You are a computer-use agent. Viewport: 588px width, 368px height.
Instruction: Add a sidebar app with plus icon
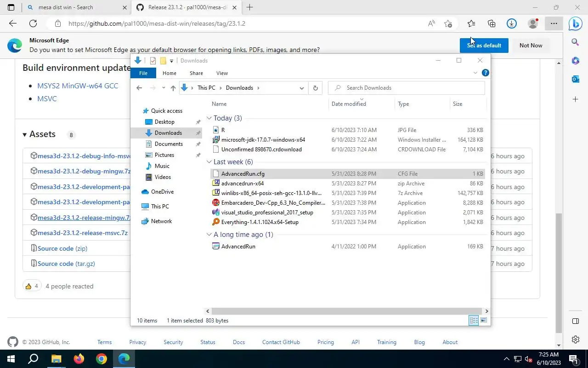pyautogui.click(x=575, y=99)
